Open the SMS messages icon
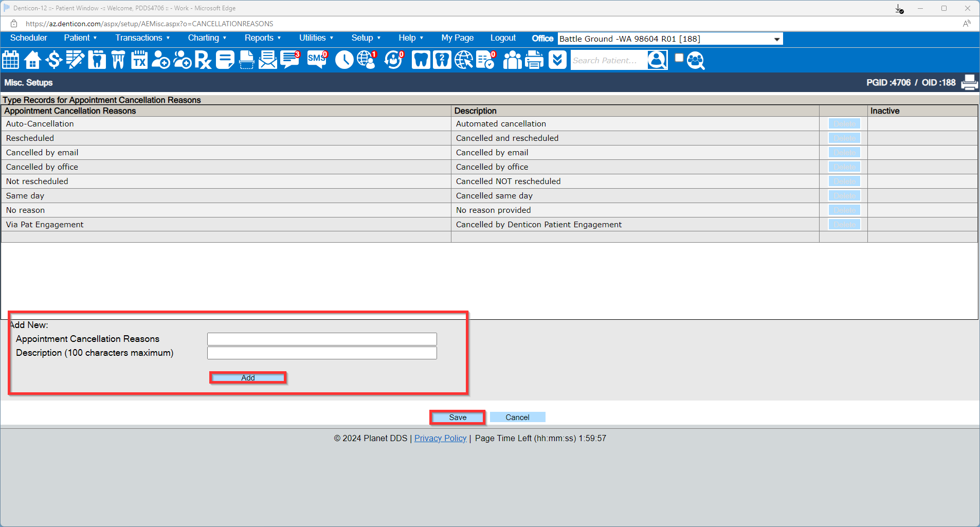This screenshot has height=527, width=980. [316, 60]
